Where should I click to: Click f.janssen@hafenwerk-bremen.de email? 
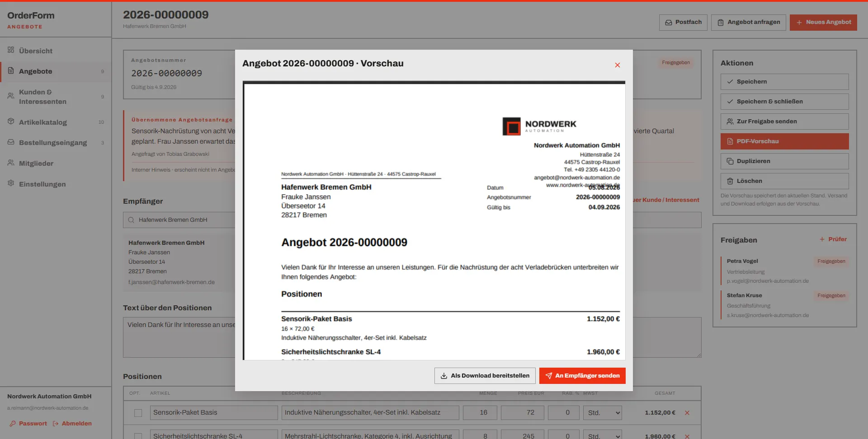(x=171, y=282)
